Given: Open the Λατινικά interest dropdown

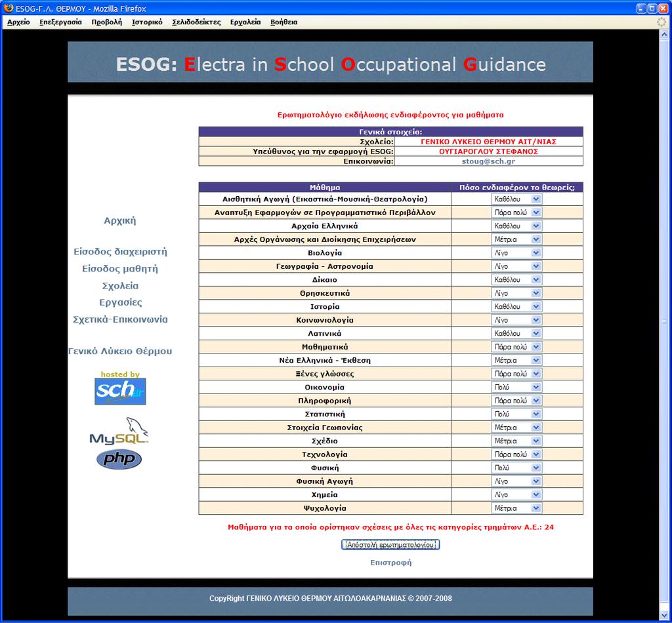Looking at the screenshot, I should (516, 333).
